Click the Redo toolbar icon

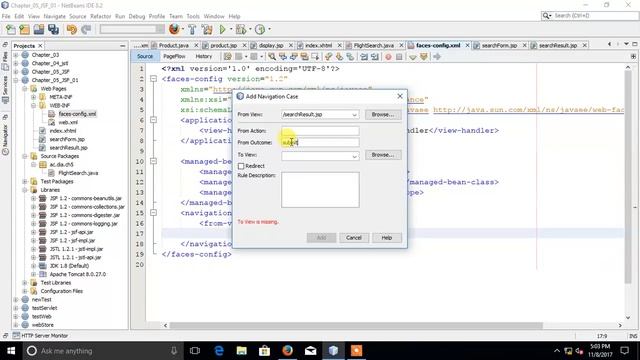pyautogui.click(x=86, y=29)
